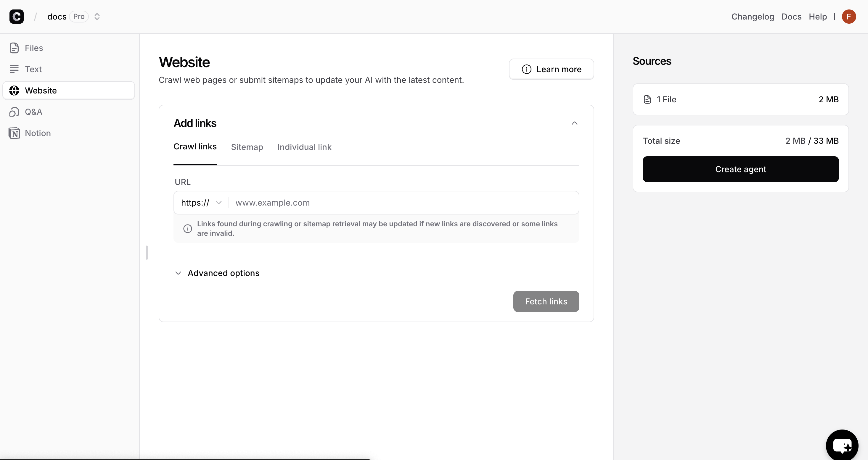The width and height of the screenshot is (868, 460).
Task: Select the Q&A source in sidebar
Action: coord(33,112)
